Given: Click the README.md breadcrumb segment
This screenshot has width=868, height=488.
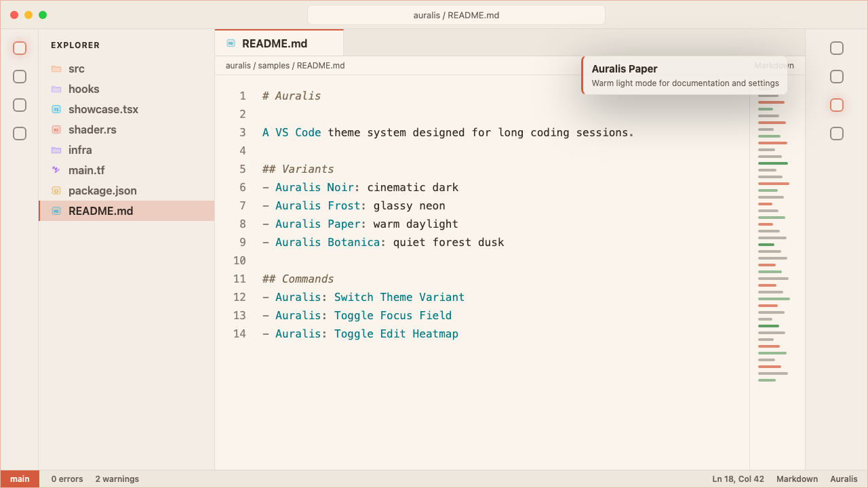Looking at the screenshot, I should 321,66.
